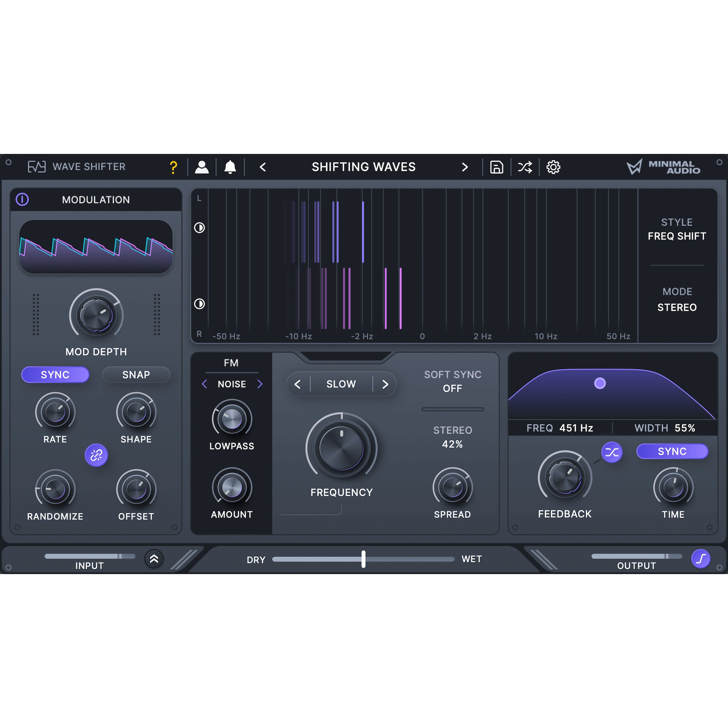Switch Soft Sync from OFF to on
This screenshot has width=728, height=728.
(453, 389)
